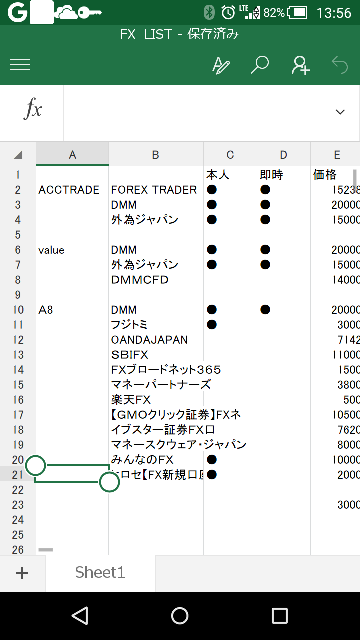Select the 価格 header cell
The width and height of the screenshot is (360, 640).
[336, 175]
